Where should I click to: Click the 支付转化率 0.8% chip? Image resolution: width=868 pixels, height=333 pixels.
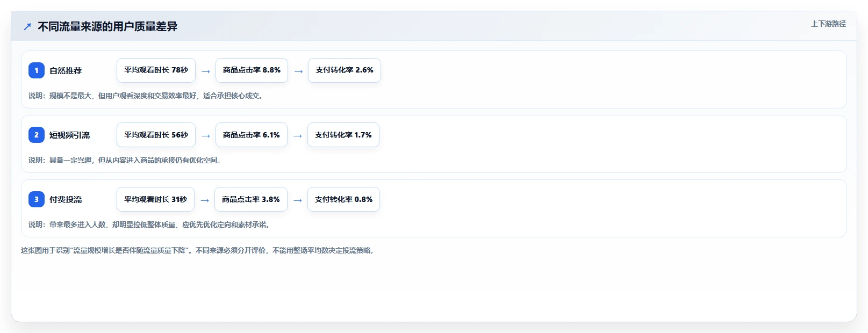click(343, 199)
